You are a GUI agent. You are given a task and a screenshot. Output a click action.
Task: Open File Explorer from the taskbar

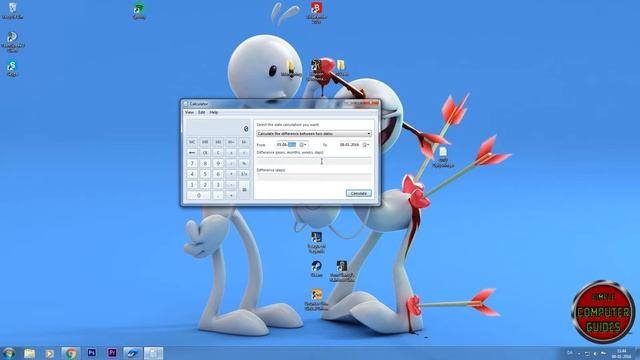click(x=29, y=353)
